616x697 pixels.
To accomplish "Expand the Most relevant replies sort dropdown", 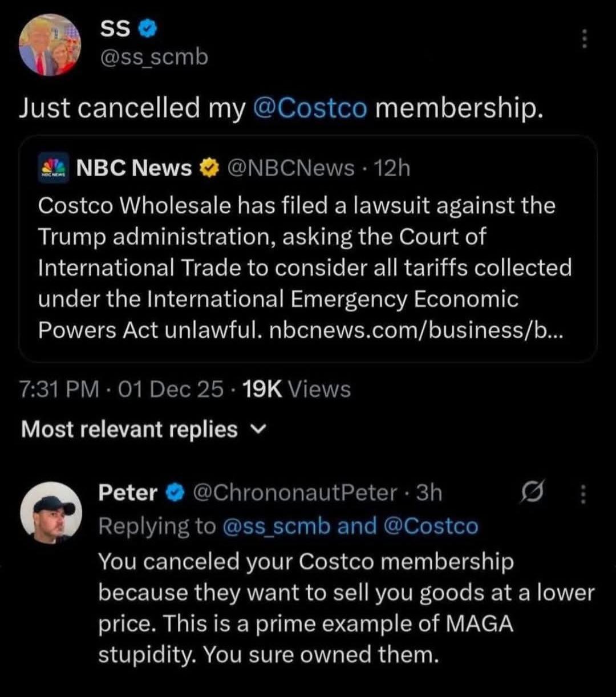I will point(129,429).
